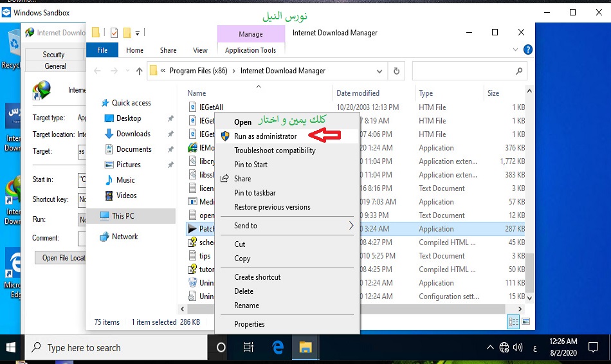
Task: Open the View ribbon tab
Action: tap(200, 50)
